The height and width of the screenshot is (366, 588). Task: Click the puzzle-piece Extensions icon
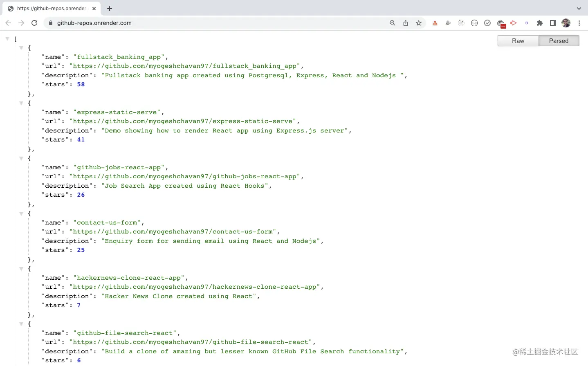(540, 23)
